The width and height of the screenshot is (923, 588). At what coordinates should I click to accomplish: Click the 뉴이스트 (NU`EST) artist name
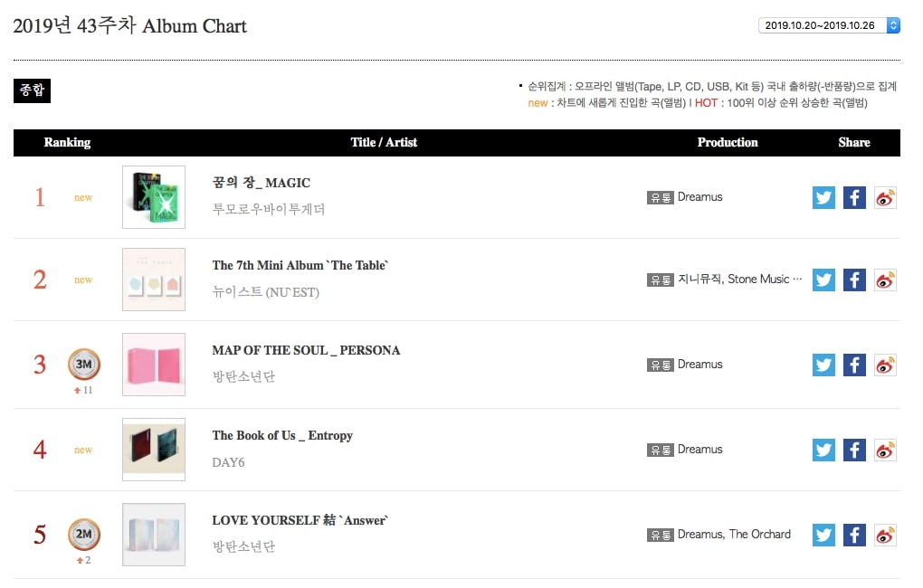point(265,292)
